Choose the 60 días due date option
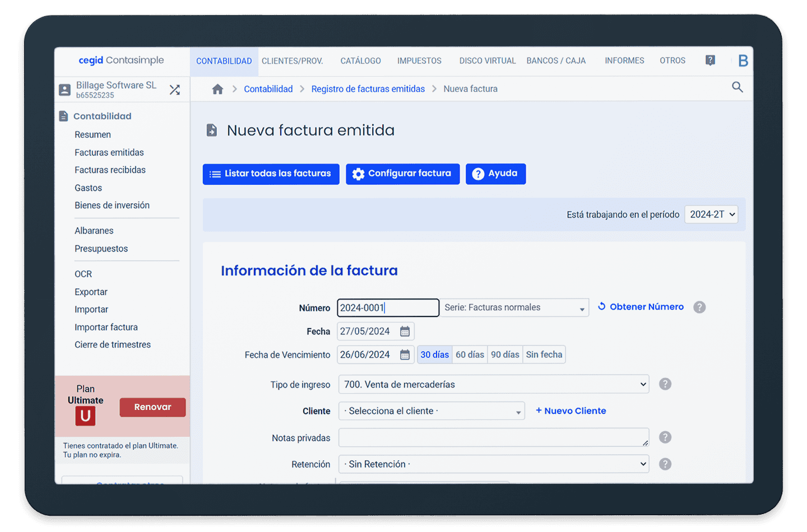This screenshot has height=532, width=807. click(x=470, y=355)
